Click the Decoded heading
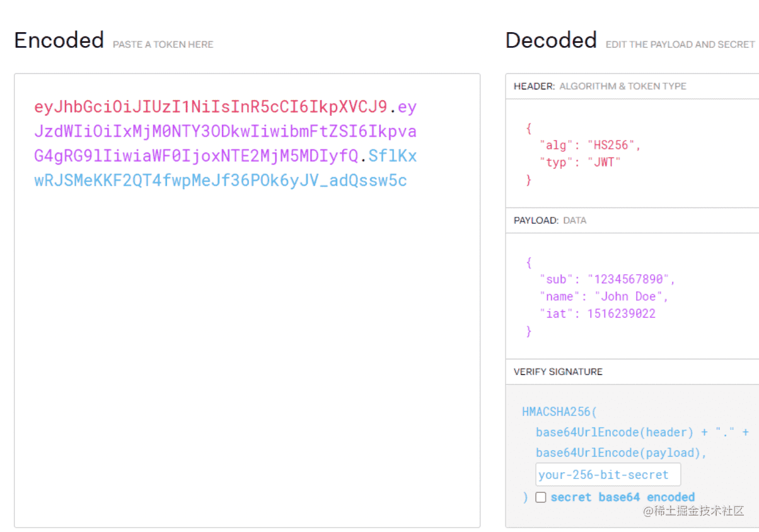 [551, 40]
